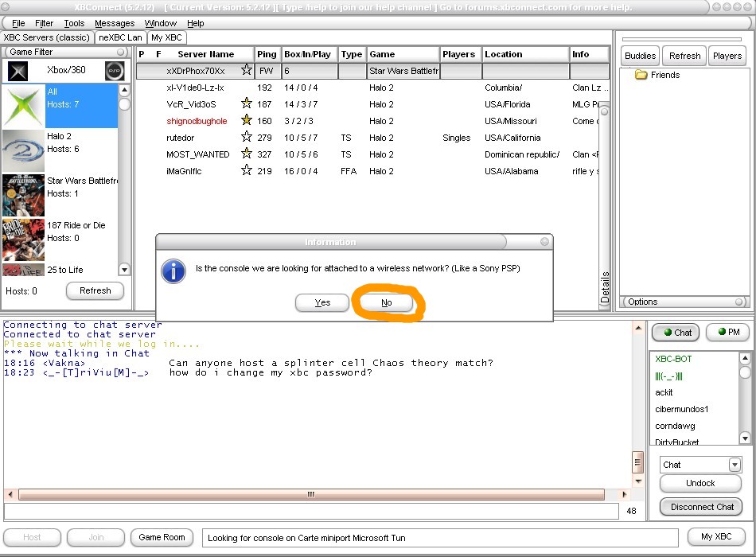Select the Halo 2 game thumbnail
This screenshot has height=557, width=756.
click(23, 150)
